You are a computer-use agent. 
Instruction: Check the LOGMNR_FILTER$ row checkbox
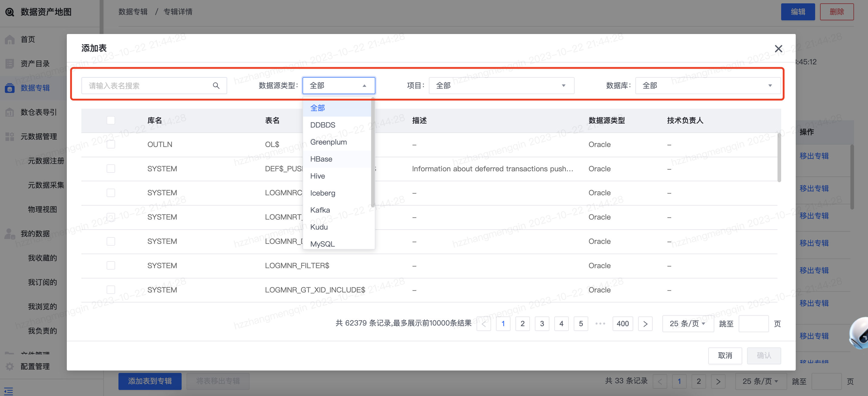tap(111, 266)
